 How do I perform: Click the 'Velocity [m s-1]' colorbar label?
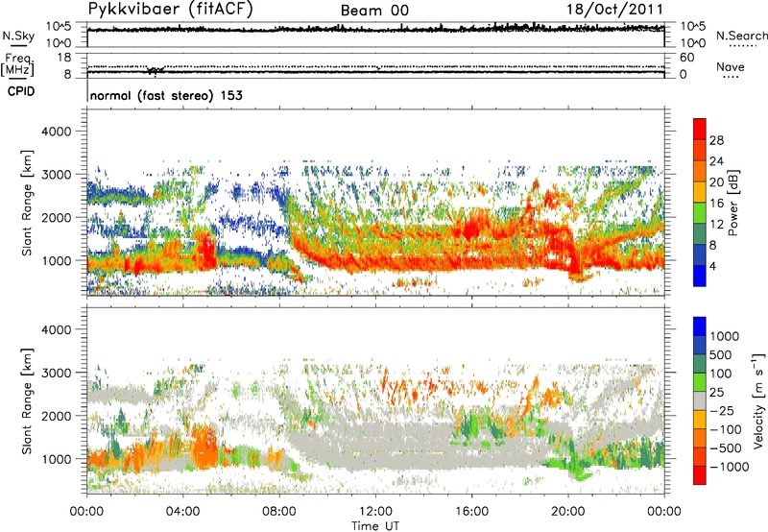[758, 400]
